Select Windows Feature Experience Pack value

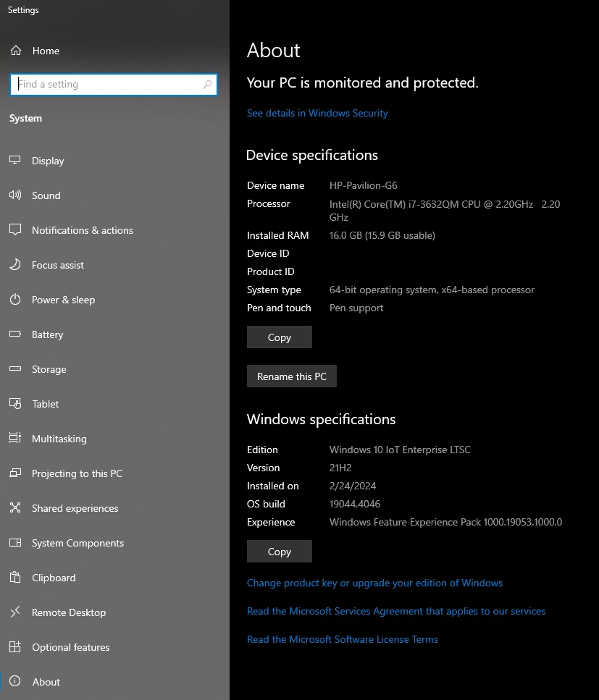coord(445,523)
